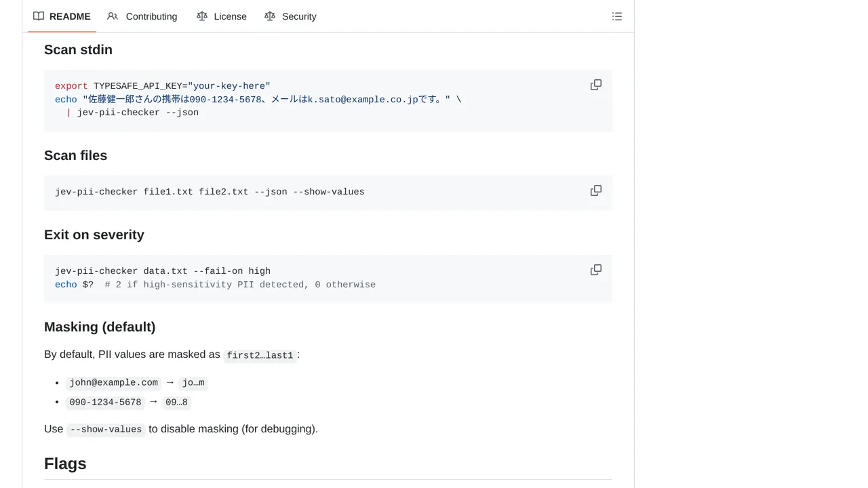Copy the Scan files command
The height and width of the screenshot is (488, 868).
coord(596,190)
